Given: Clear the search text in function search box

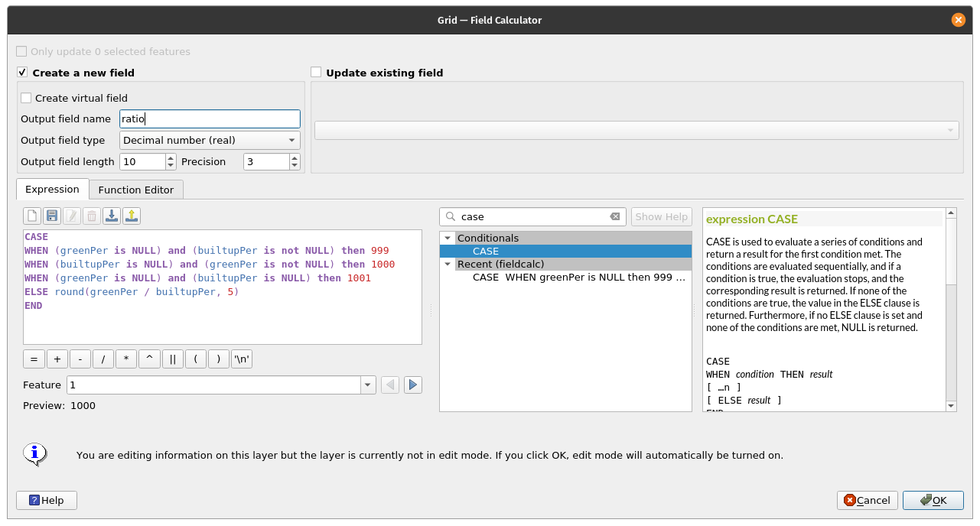Looking at the screenshot, I should point(614,216).
